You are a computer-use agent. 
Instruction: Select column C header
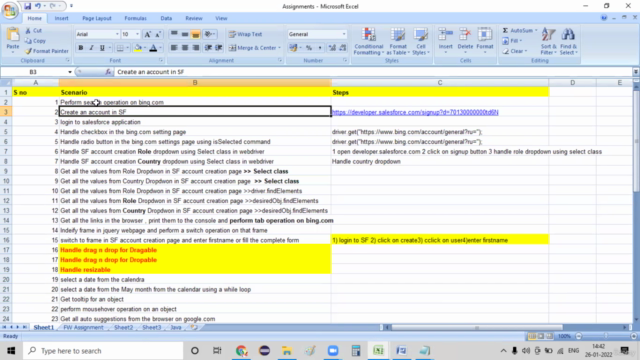(x=440, y=82)
